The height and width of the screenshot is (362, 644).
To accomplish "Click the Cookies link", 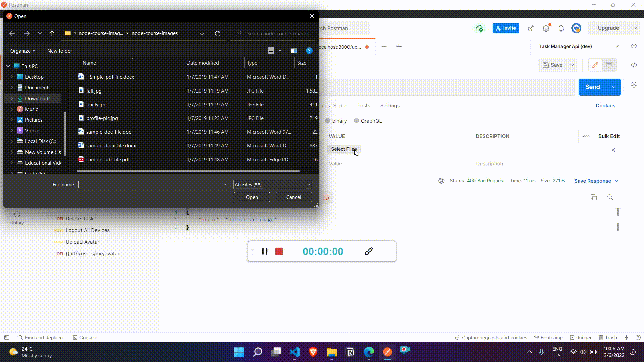I will [605, 106].
